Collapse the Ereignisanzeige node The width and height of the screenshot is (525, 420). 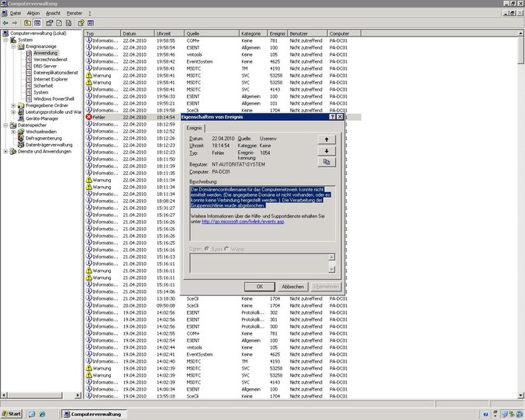coord(13,46)
